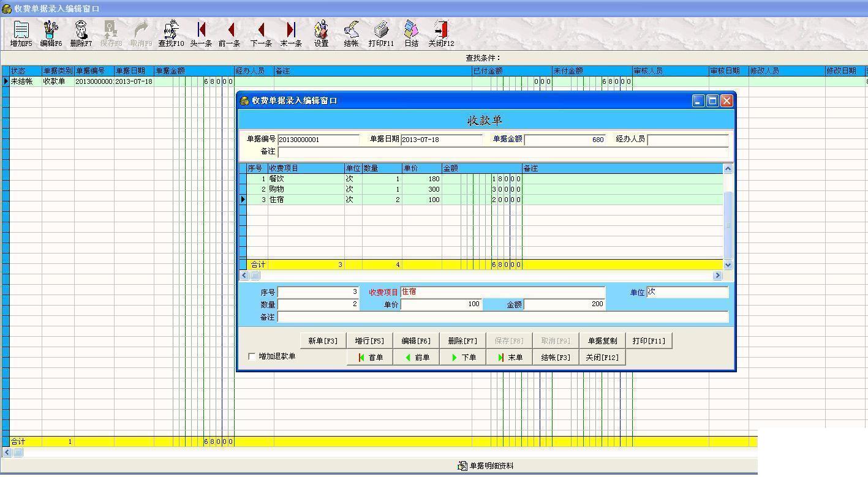Click the 关闭F12 exit icon
This screenshot has width=868, height=477.
(x=441, y=34)
